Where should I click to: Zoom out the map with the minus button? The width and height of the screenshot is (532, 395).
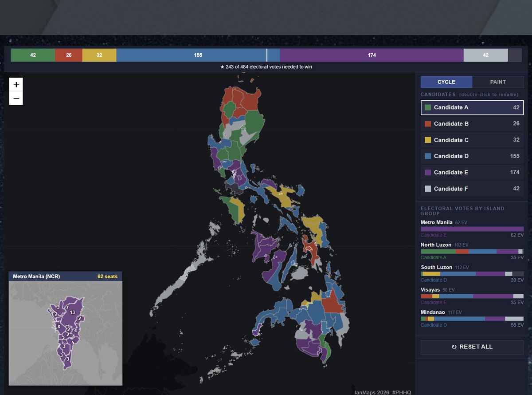click(x=16, y=98)
